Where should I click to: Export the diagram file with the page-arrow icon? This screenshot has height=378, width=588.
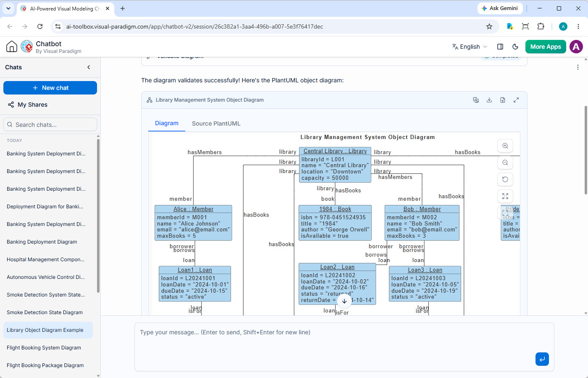pyautogui.click(x=503, y=100)
